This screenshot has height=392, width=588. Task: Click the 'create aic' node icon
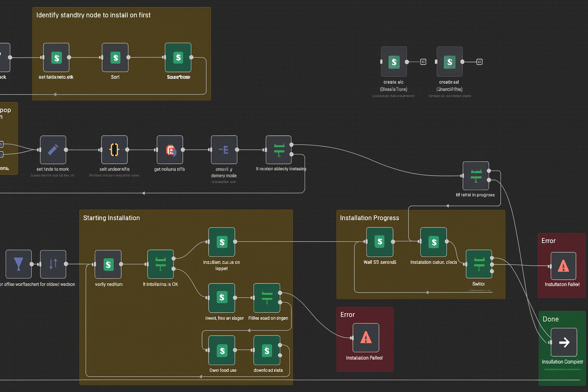[394, 62]
